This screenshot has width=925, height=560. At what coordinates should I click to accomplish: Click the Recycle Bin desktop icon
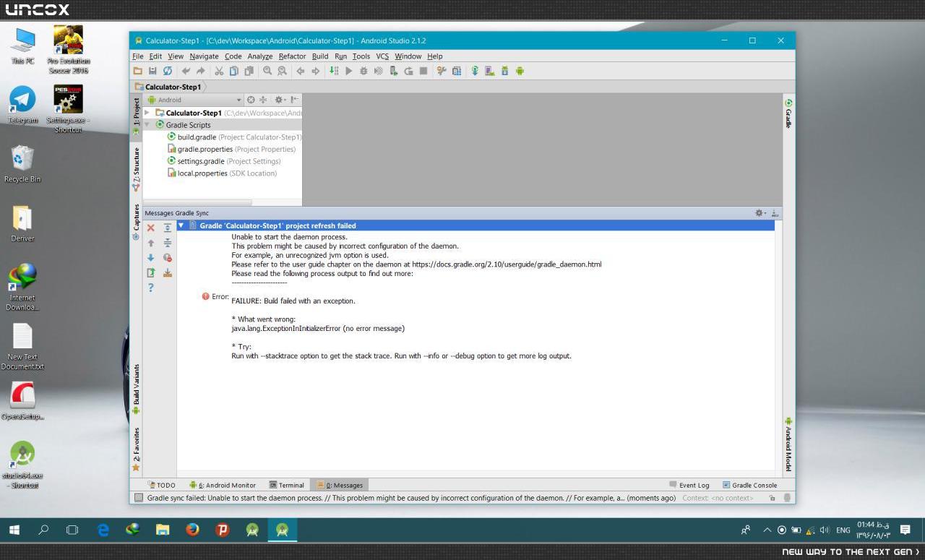pos(22,163)
